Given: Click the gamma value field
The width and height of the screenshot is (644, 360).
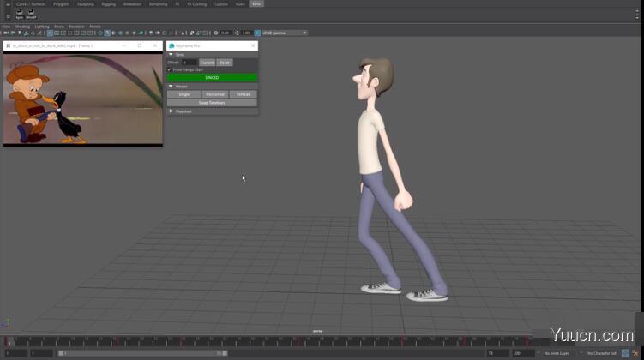Looking at the screenshot, I should (x=246, y=33).
